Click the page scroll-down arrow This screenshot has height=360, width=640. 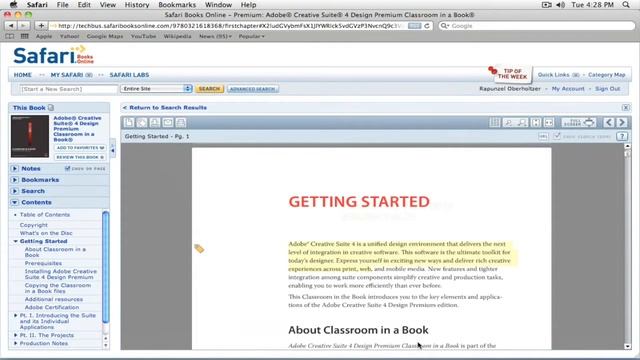(627, 346)
